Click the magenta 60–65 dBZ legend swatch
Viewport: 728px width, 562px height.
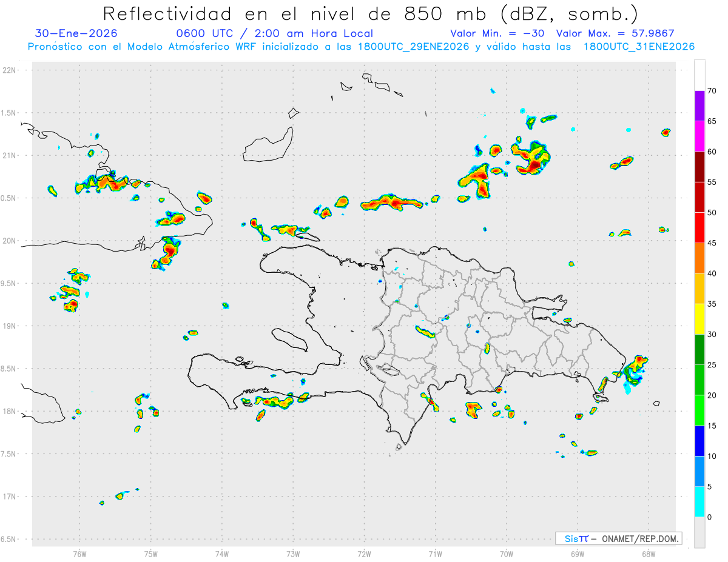699,136
